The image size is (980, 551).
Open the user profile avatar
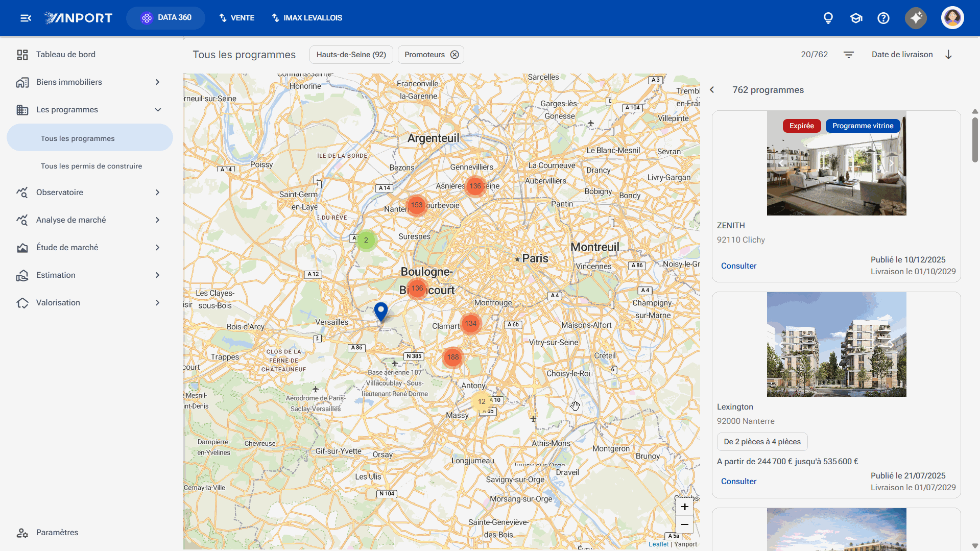pyautogui.click(x=952, y=18)
